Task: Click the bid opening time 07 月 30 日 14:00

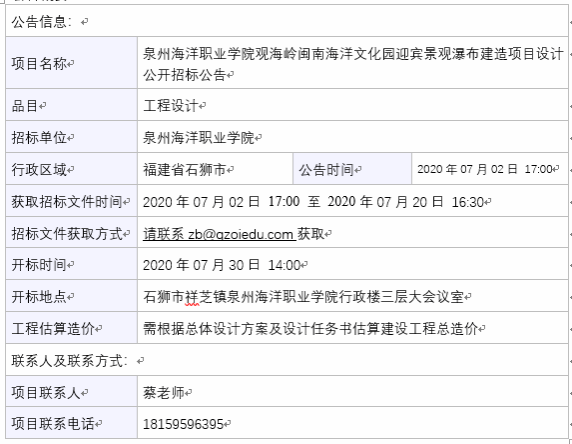Action: (246, 265)
